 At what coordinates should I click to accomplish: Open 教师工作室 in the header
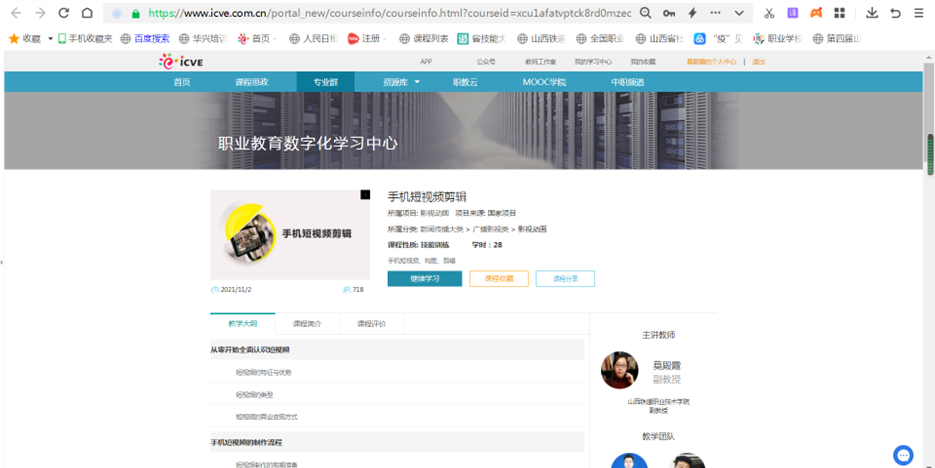coord(540,62)
